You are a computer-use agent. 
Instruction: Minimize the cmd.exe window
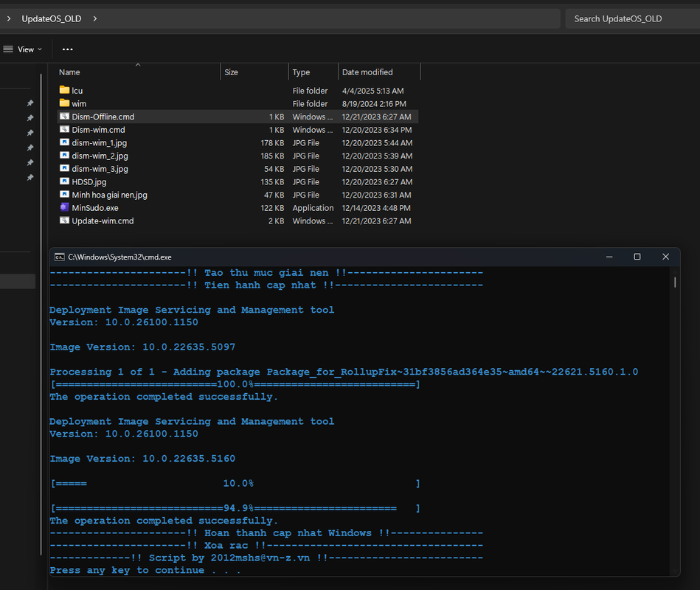[x=609, y=257]
